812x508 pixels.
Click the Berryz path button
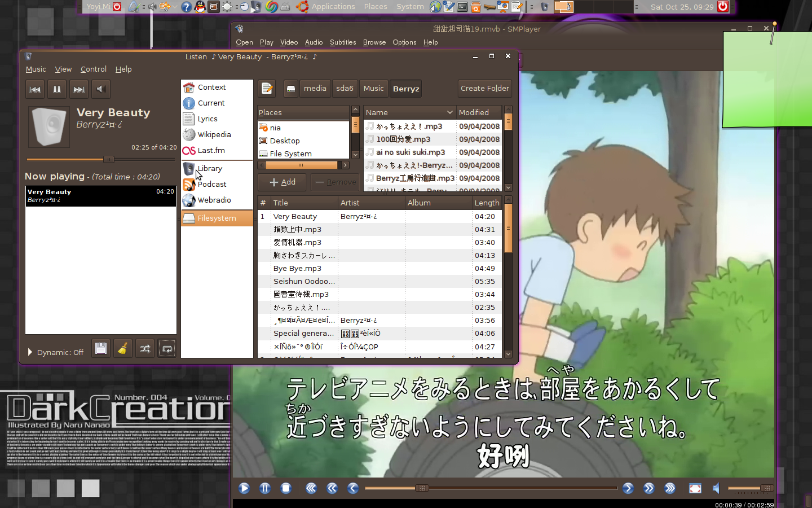point(406,89)
